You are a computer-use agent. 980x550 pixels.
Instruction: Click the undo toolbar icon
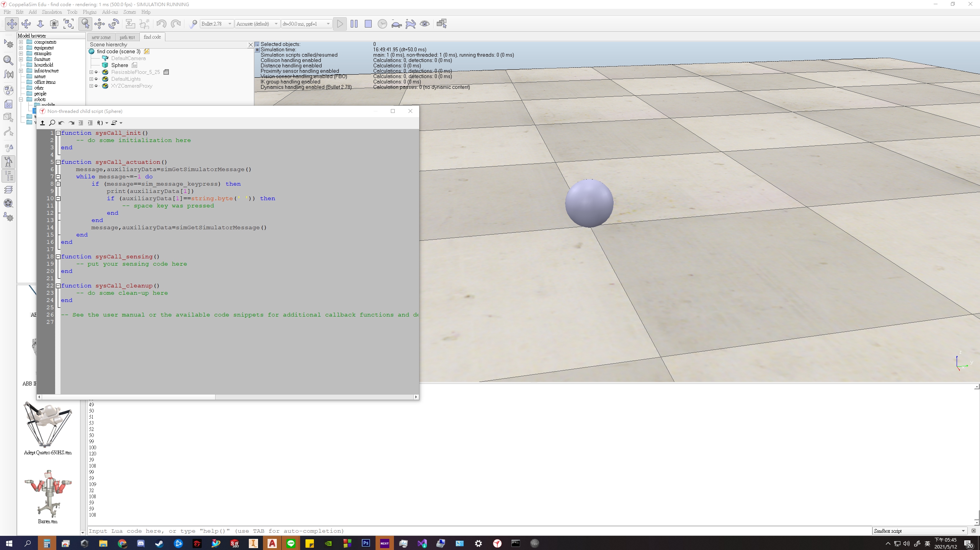point(161,24)
